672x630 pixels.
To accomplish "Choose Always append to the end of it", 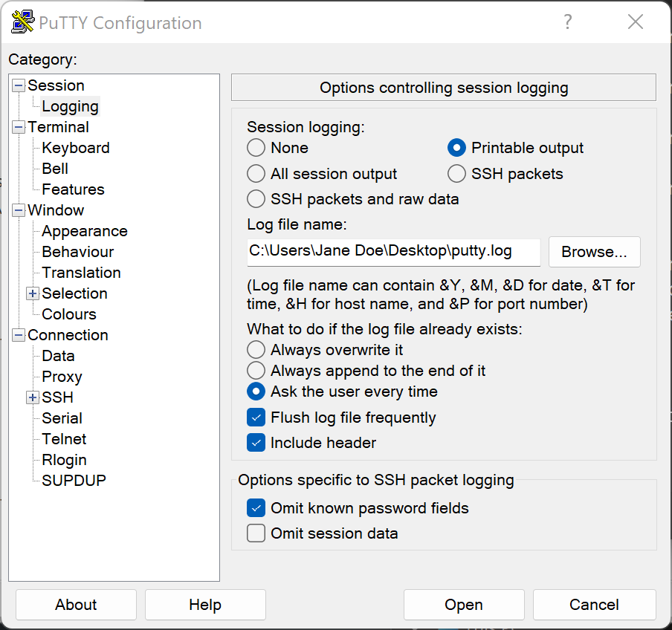I will click(x=256, y=368).
